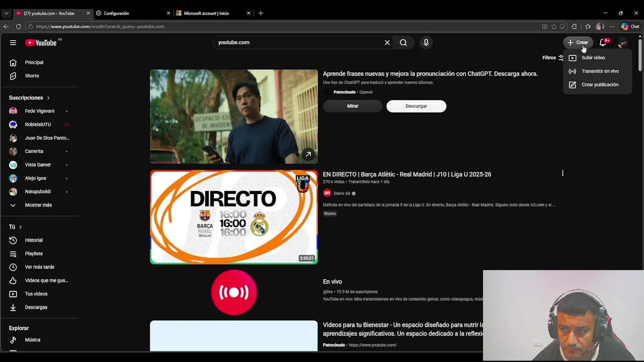
Task: Open the YouTube hamburger guide menu
Action: (x=13, y=43)
